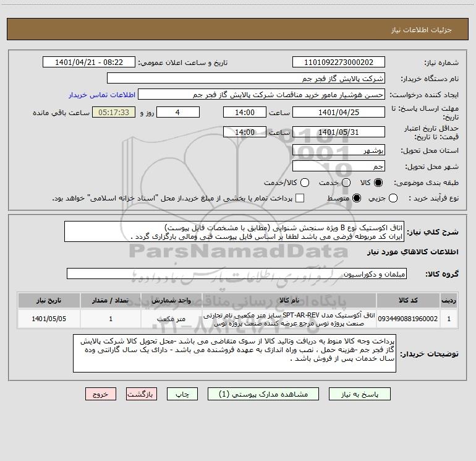Screen dimensions: 476x461
Task: Click the price validity date 1401/05/31 field
Action: [339, 132]
